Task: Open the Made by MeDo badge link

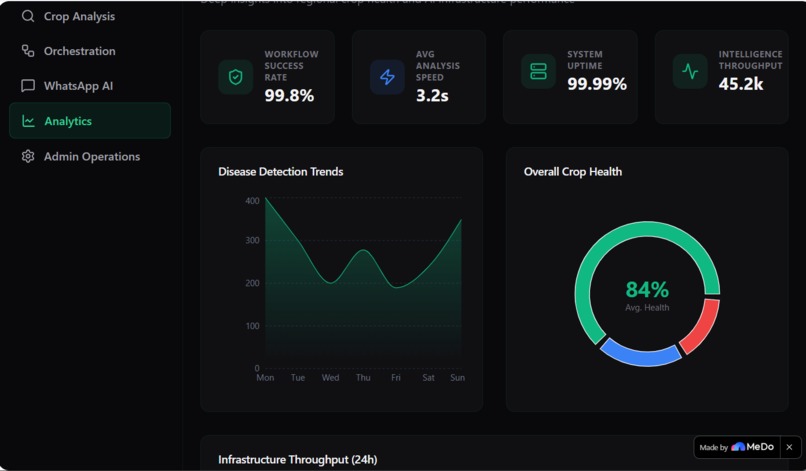Action: point(736,447)
